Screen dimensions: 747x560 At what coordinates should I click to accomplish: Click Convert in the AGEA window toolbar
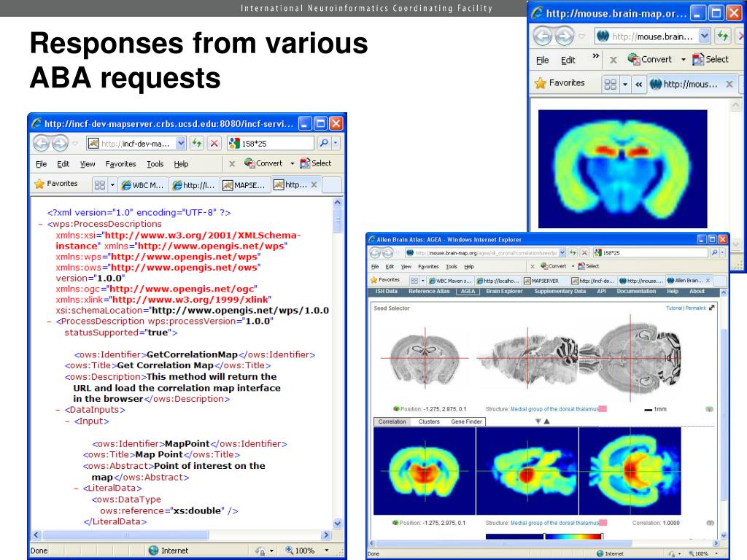[554, 266]
